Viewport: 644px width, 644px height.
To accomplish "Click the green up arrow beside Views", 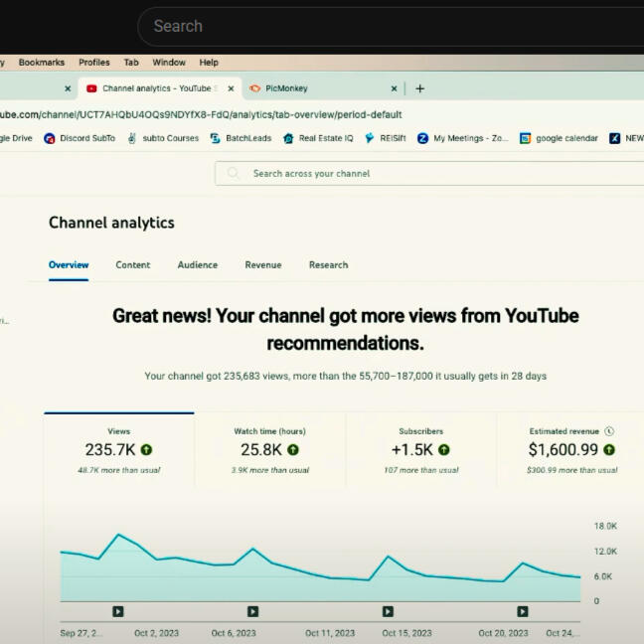I will pyautogui.click(x=146, y=450).
